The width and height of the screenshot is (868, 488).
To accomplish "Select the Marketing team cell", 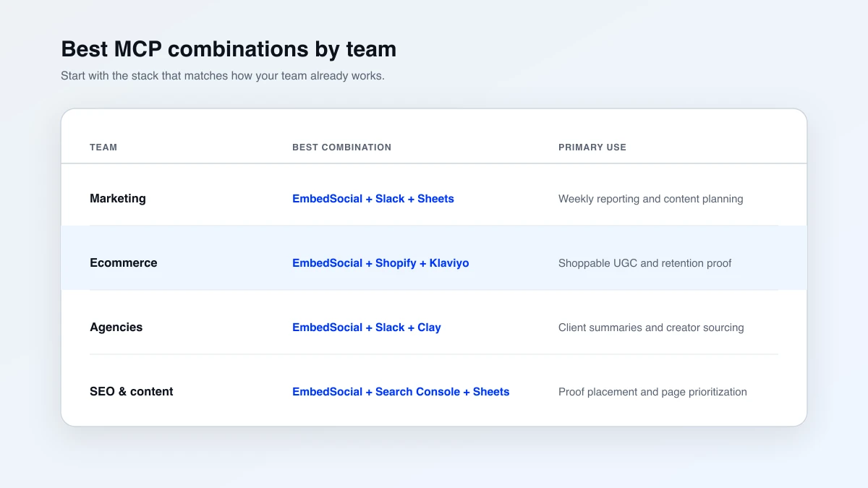I will pyautogui.click(x=118, y=198).
